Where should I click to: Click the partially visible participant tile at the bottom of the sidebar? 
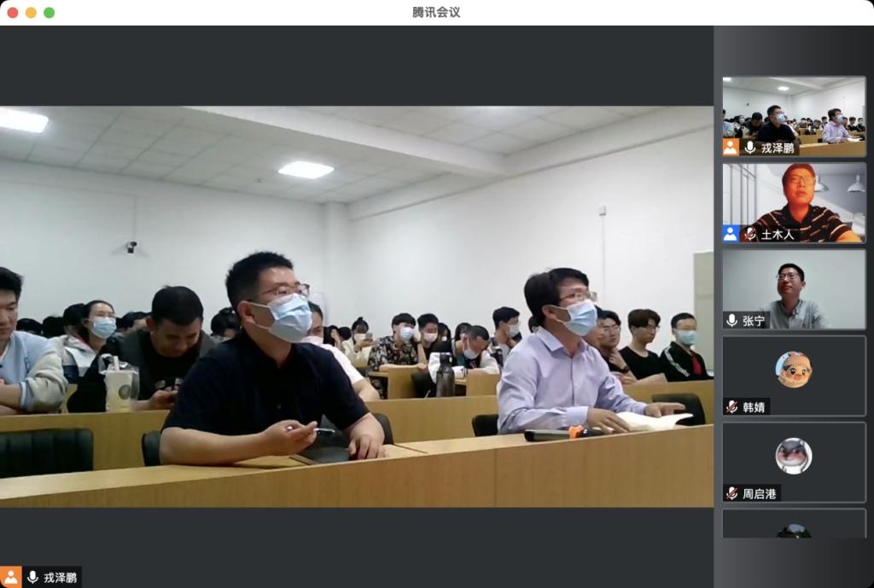pyautogui.click(x=794, y=523)
